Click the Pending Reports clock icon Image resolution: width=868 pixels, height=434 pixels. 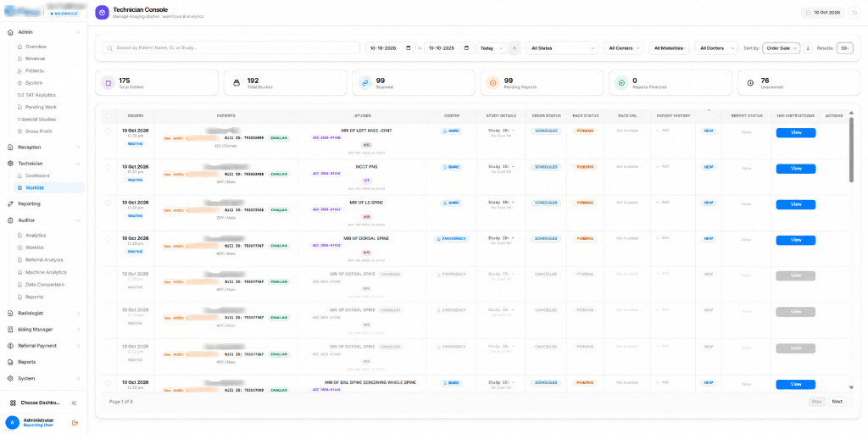click(x=493, y=83)
